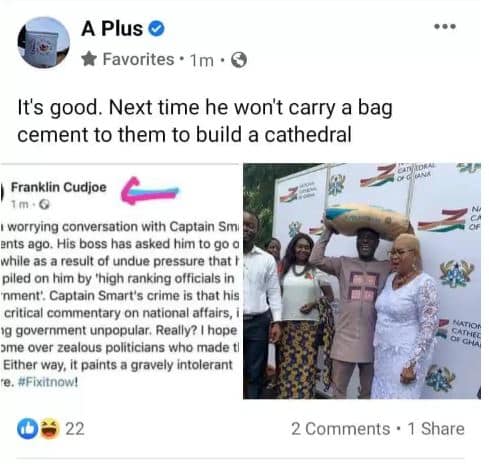
Task: Open A Plus profile picture
Action: [43, 43]
